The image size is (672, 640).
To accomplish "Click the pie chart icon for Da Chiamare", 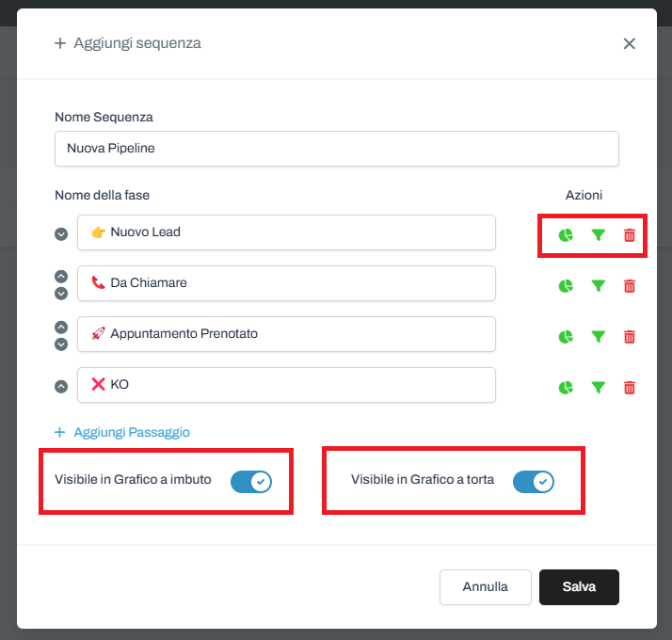I will click(x=566, y=285).
